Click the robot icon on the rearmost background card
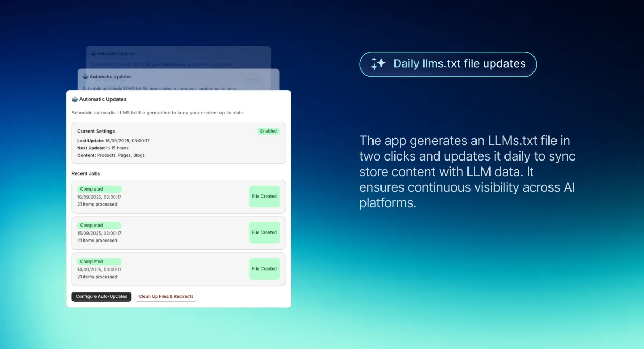The width and height of the screenshot is (644, 349). [x=93, y=54]
